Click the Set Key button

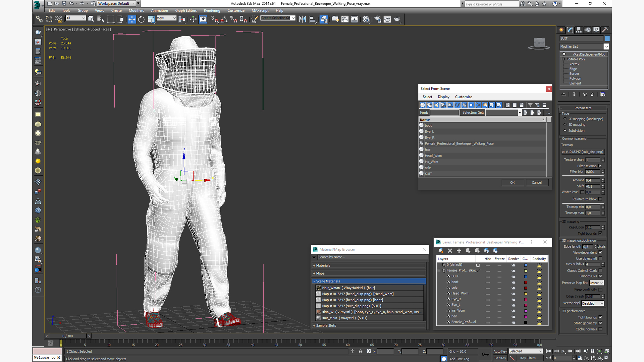click(x=500, y=358)
